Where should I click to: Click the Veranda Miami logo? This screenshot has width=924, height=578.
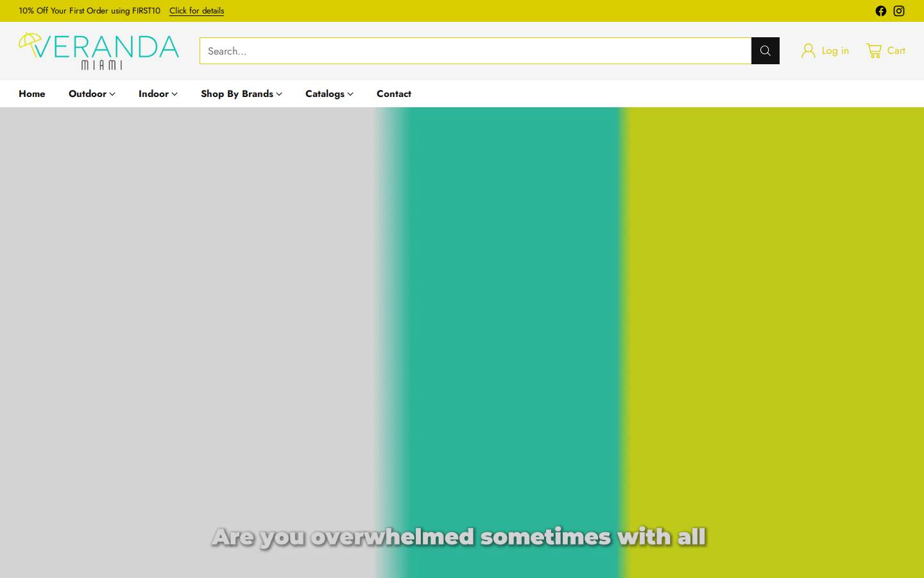coord(99,51)
